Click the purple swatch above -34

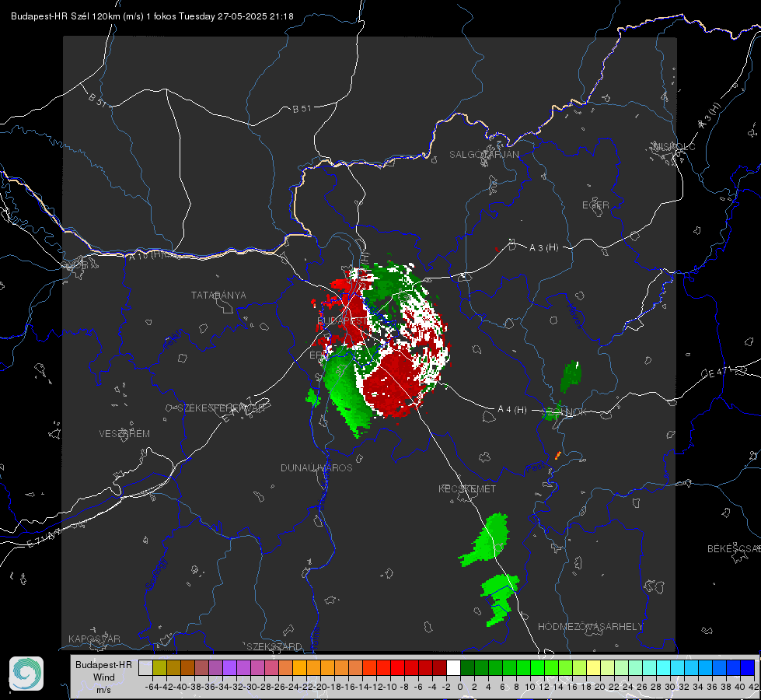pyautogui.click(x=229, y=667)
